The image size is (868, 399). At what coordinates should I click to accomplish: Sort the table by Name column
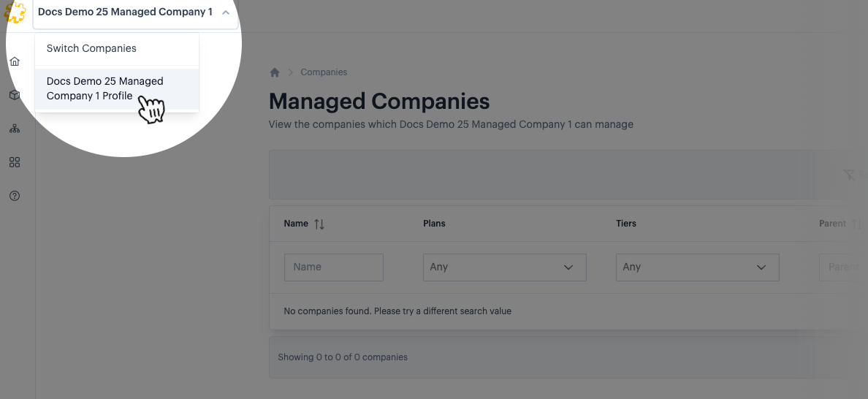(x=319, y=224)
